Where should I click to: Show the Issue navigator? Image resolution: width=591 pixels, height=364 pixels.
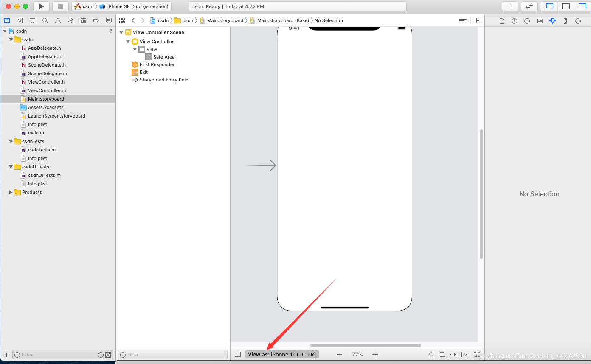[58, 20]
